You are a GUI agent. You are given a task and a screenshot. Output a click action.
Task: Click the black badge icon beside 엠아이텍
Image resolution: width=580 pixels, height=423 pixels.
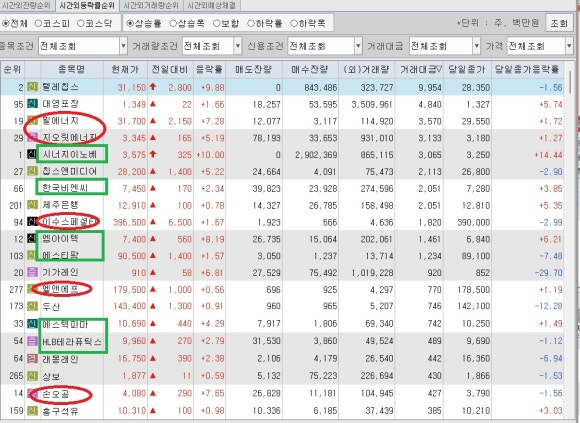point(32,239)
